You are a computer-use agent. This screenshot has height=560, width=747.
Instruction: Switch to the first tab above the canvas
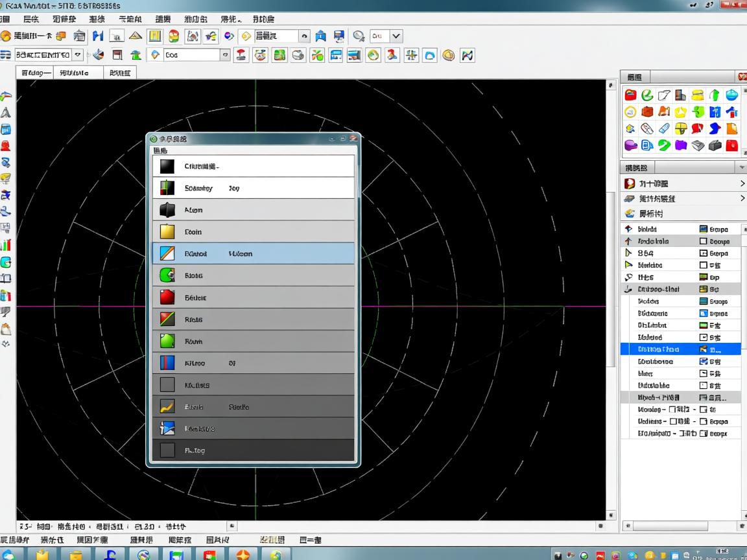click(x=35, y=73)
